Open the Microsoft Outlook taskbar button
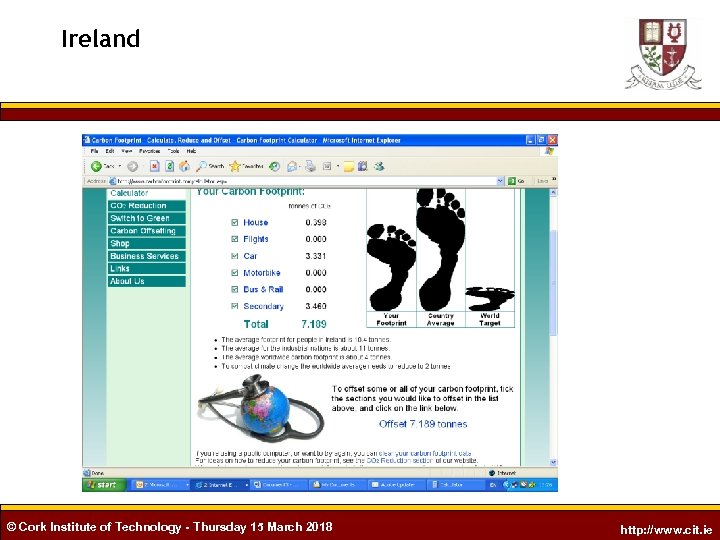720x540 pixels. [x=161, y=484]
